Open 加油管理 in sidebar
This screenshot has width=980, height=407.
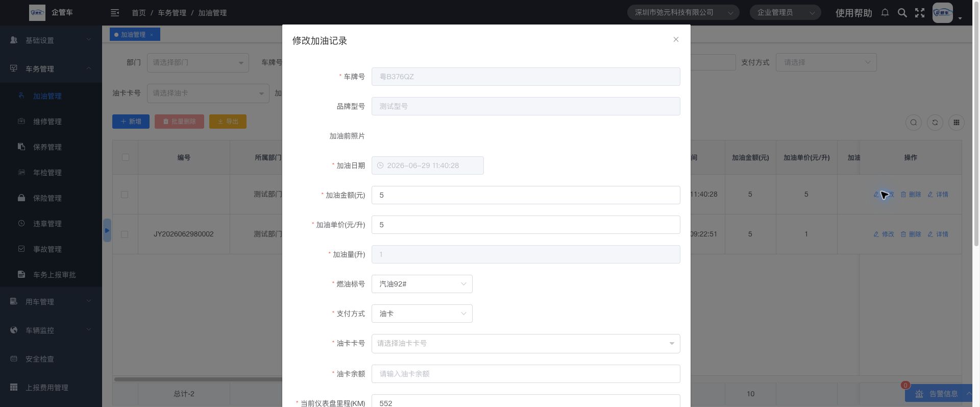click(x=51, y=96)
